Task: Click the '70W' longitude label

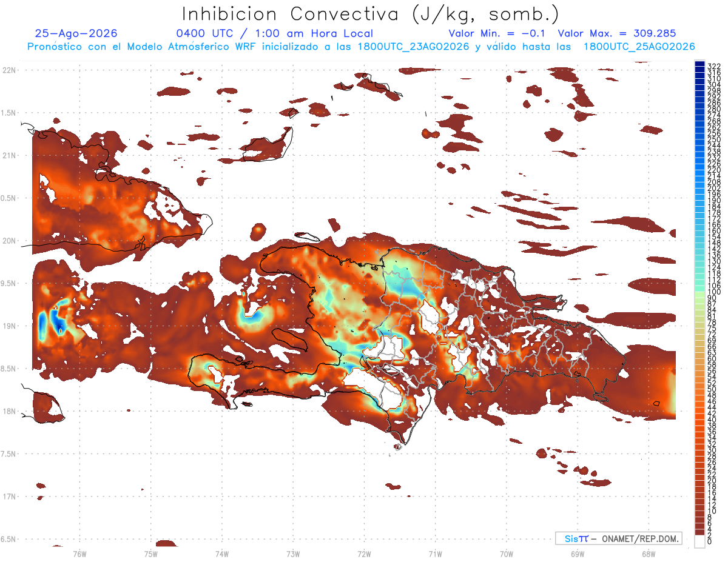Action: [x=506, y=554]
